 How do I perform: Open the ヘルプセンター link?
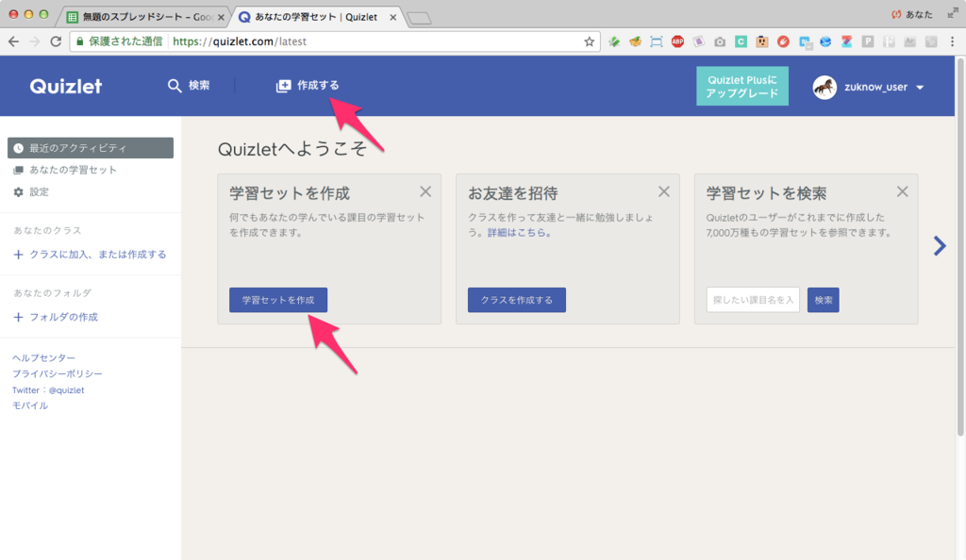click(43, 357)
